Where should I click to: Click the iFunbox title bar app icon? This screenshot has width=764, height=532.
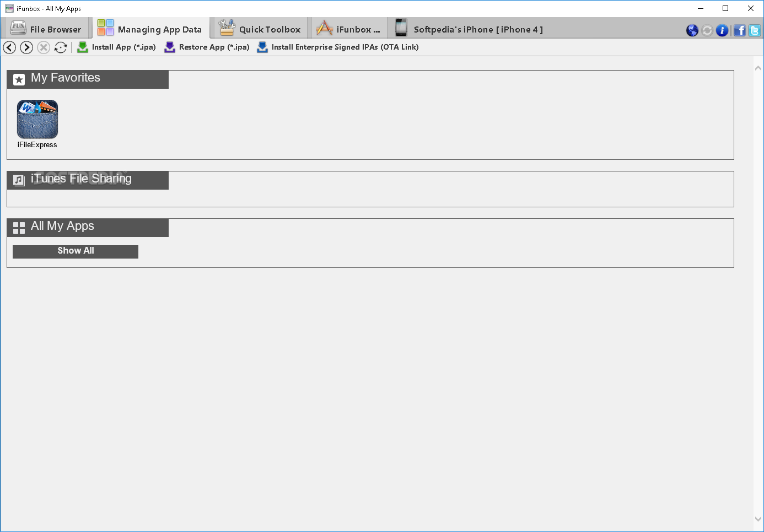pyautogui.click(x=9, y=8)
